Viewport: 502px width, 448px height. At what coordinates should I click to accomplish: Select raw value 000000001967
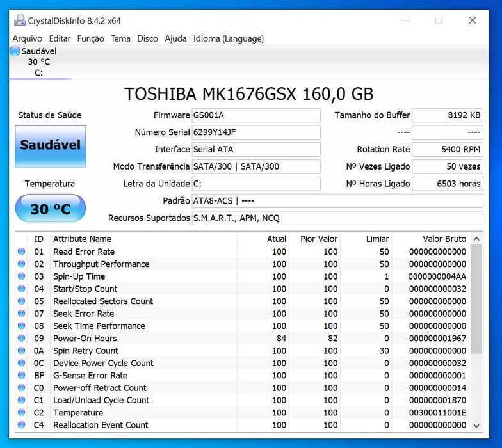click(438, 338)
